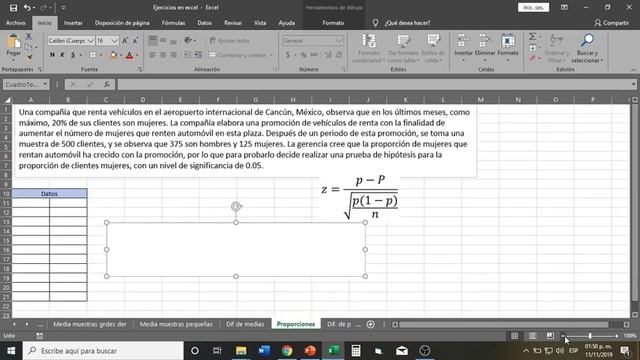
Task: Open the drawing tools Formato tab
Action: (x=333, y=23)
